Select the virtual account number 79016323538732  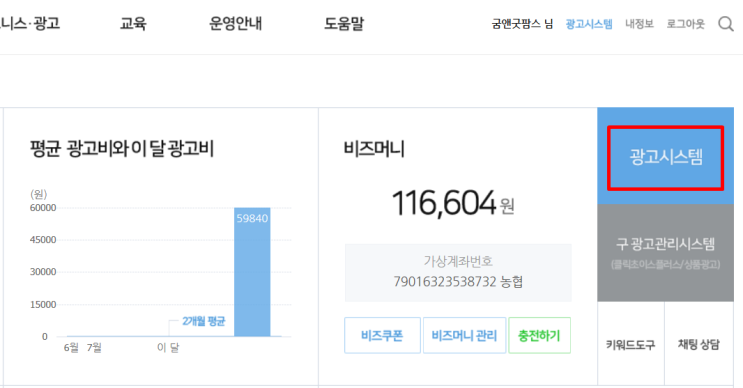pos(444,282)
